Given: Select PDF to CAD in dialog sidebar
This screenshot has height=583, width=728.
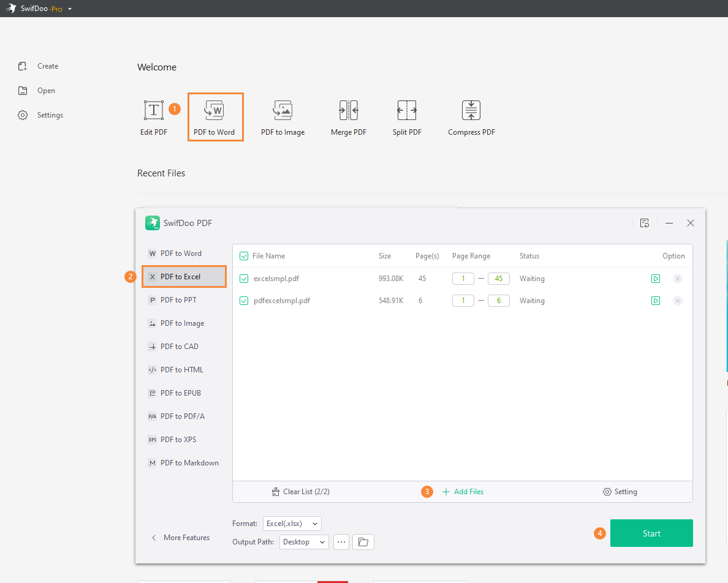Looking at the screenshot, I should [184, 347].
